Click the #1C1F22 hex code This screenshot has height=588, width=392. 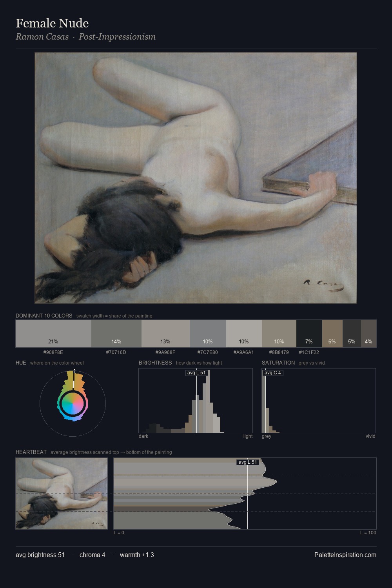pos(309,352)
